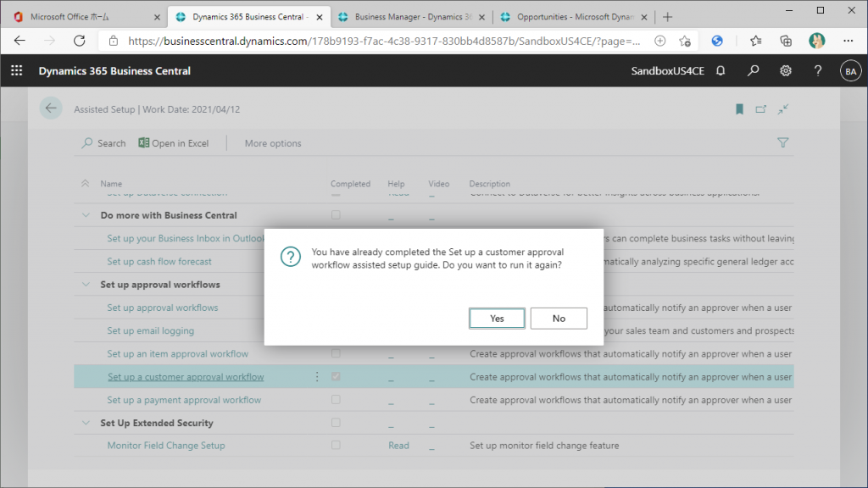Open the browser profile picture
Screen dimensions: 868x488
816,41
